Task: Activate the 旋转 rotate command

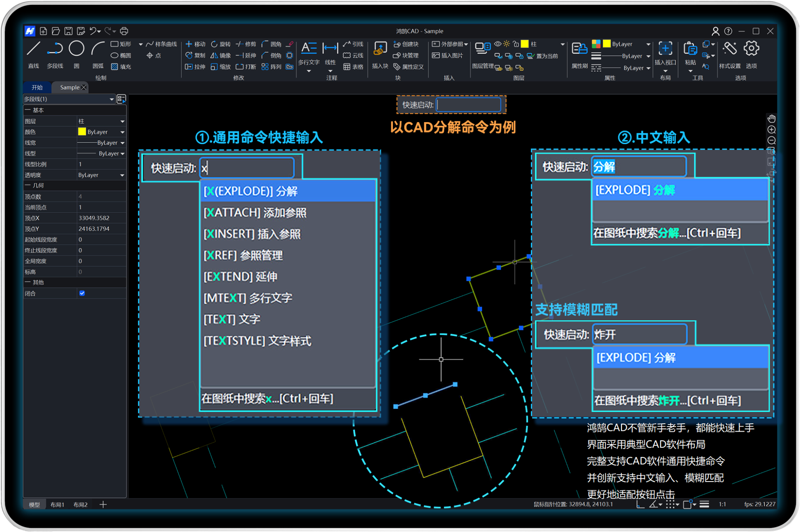Action: pos(220,44)
